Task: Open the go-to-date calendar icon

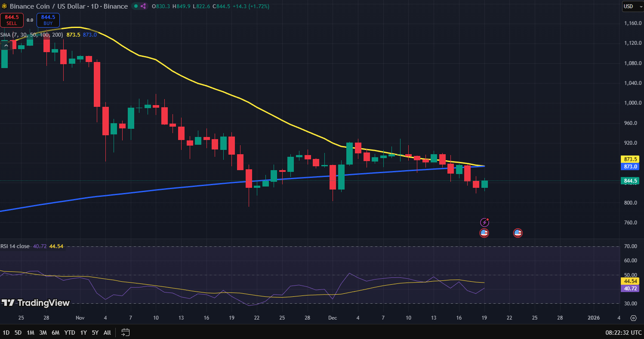Action: (x=125, y=332)
